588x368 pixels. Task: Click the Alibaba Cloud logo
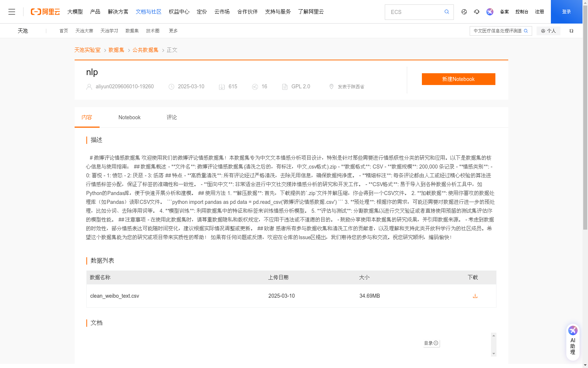(45, 11)
